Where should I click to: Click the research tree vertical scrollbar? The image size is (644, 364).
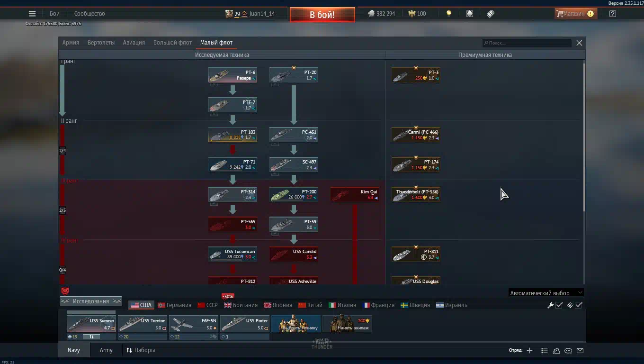[x=583, y=137]
